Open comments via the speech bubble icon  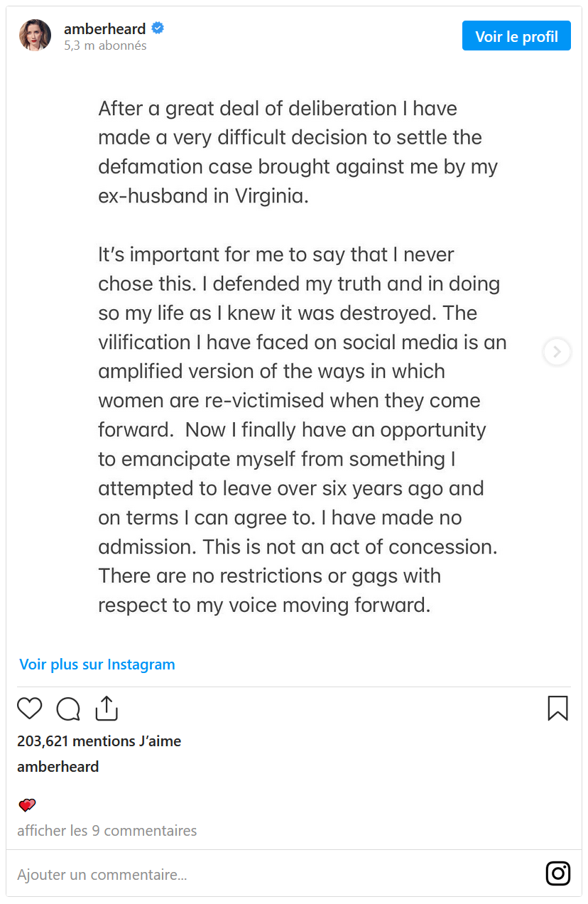[68, 709]
